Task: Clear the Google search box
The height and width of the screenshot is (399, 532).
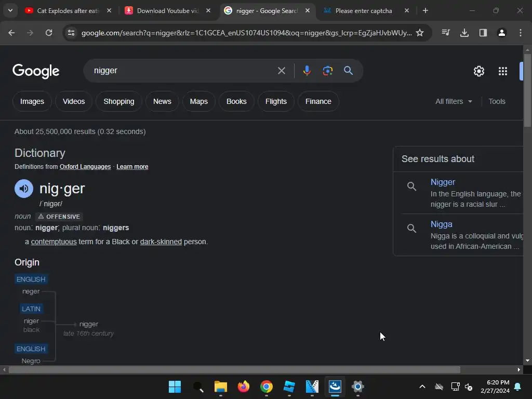Action: click(281, 71)
